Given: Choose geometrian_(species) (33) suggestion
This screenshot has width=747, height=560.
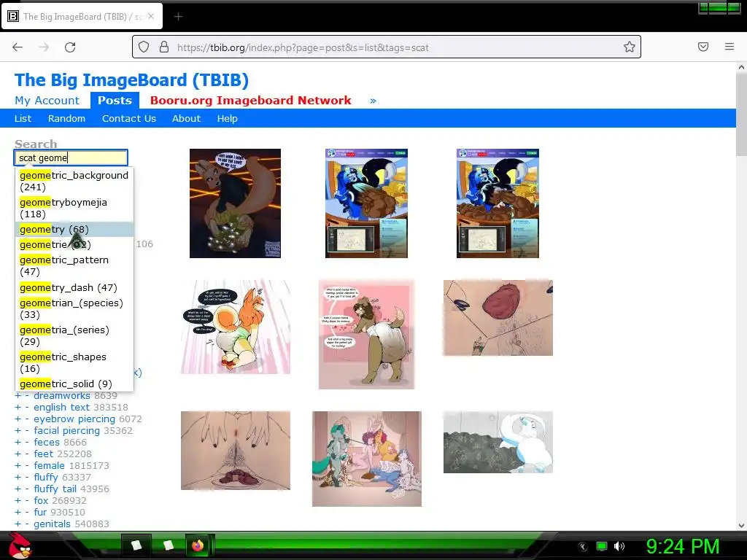Looking at the screenshot, I should click(x=74, y=308).
